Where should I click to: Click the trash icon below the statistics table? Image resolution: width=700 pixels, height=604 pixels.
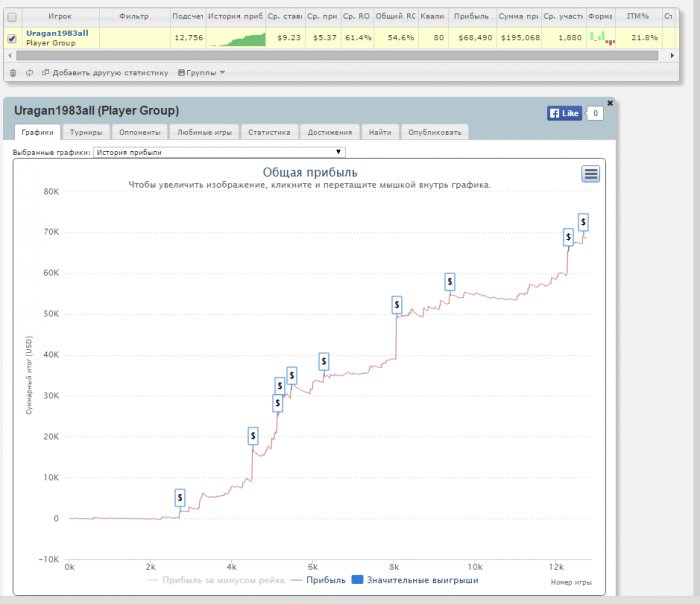[13, 73]
